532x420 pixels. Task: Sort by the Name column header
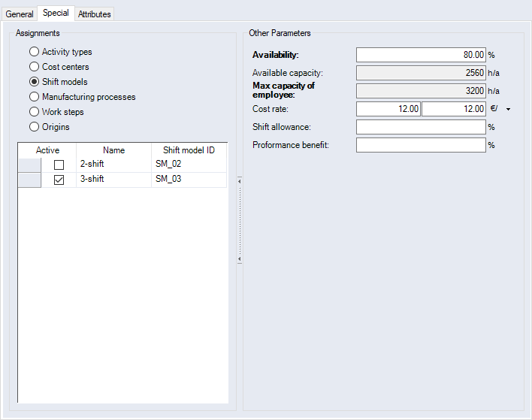click(113, 150)
